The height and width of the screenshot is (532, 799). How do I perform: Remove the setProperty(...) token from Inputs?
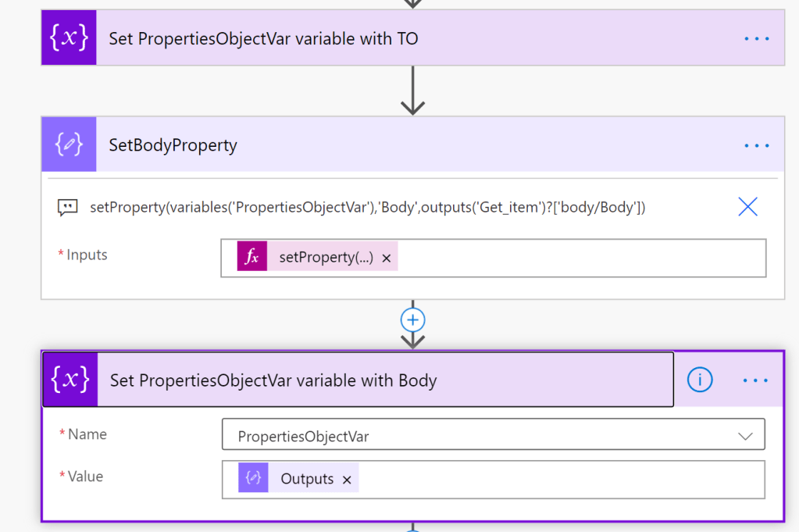[x=386, y=258]
